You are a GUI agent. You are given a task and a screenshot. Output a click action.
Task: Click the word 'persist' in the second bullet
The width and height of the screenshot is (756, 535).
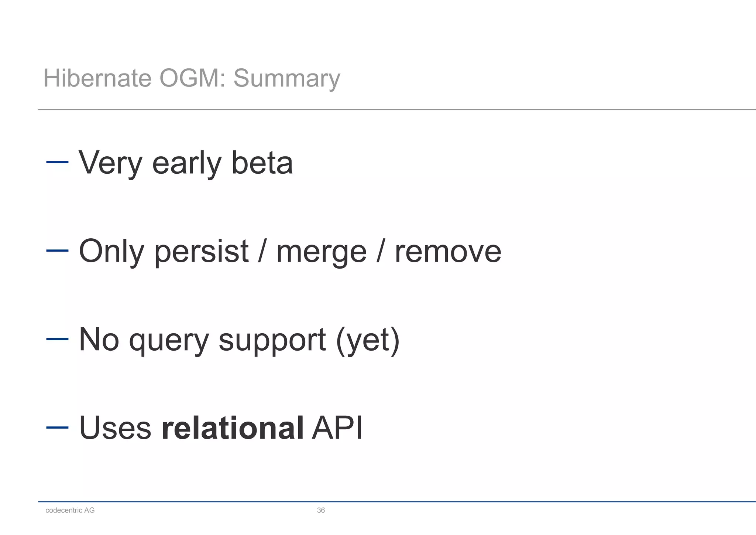[x=201, y=251]
